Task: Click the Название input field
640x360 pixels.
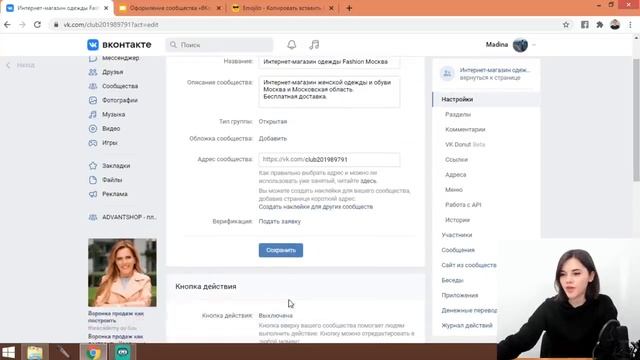Action: pos(329,62)
